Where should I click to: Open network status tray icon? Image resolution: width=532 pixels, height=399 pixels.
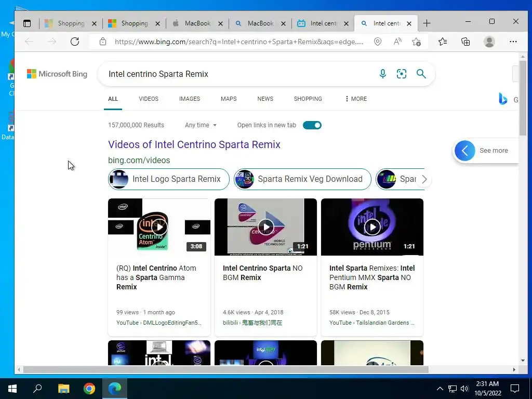tap(453, 389)
